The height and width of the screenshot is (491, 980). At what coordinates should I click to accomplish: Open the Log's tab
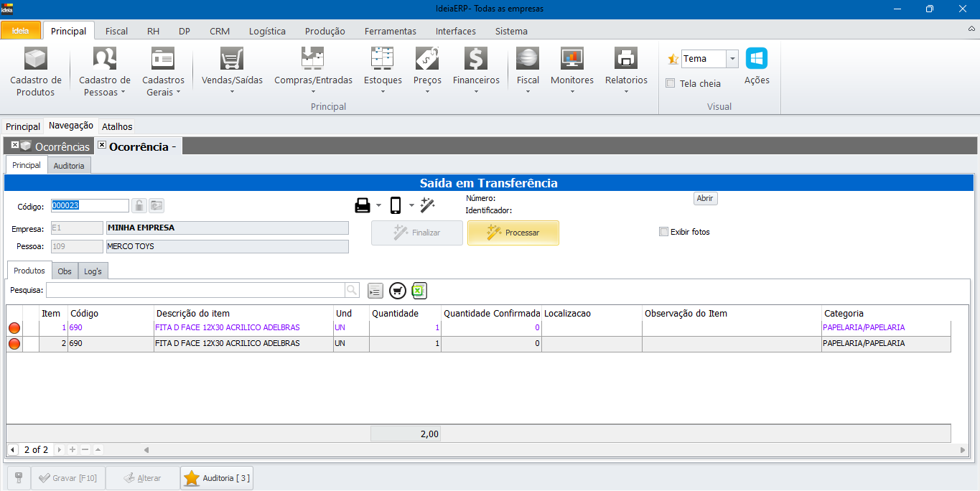93,271
